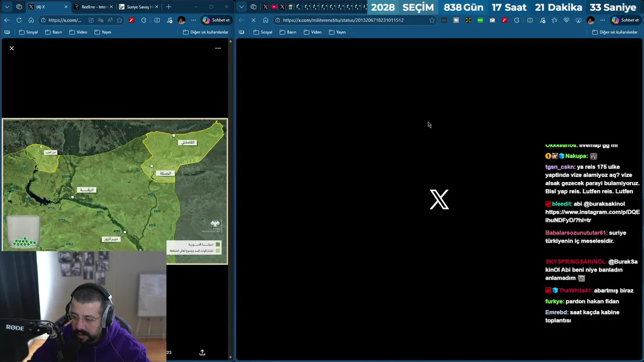
Task: Toggle favorite star in right address bar
Action: pos(432,20)
